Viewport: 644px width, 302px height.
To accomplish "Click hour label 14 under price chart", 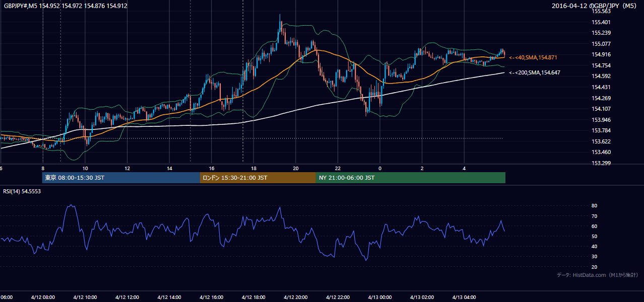I will (x=170, y=169).
